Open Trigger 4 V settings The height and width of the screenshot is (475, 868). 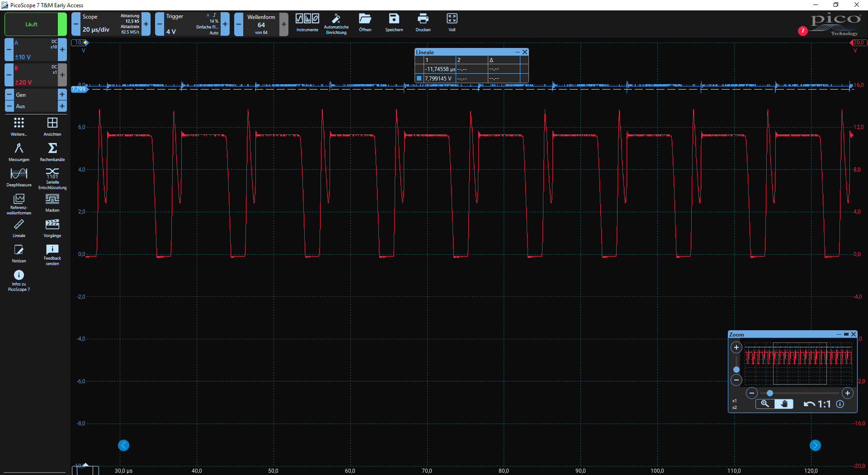pyautogui.click(x=192, y=24)
